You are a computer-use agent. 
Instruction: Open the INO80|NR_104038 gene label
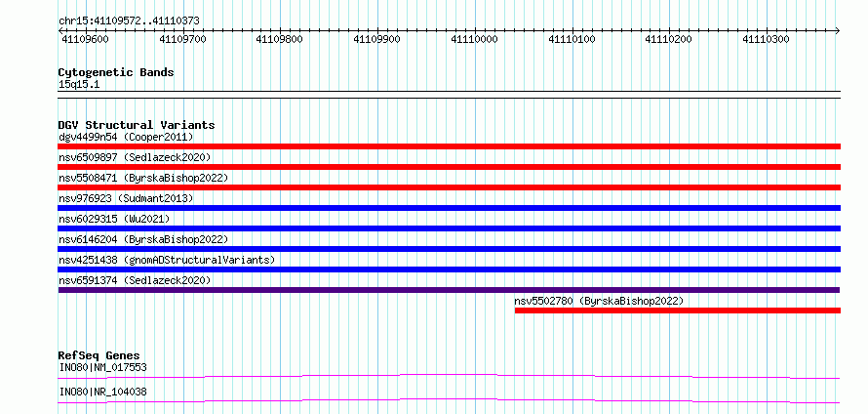103,392
